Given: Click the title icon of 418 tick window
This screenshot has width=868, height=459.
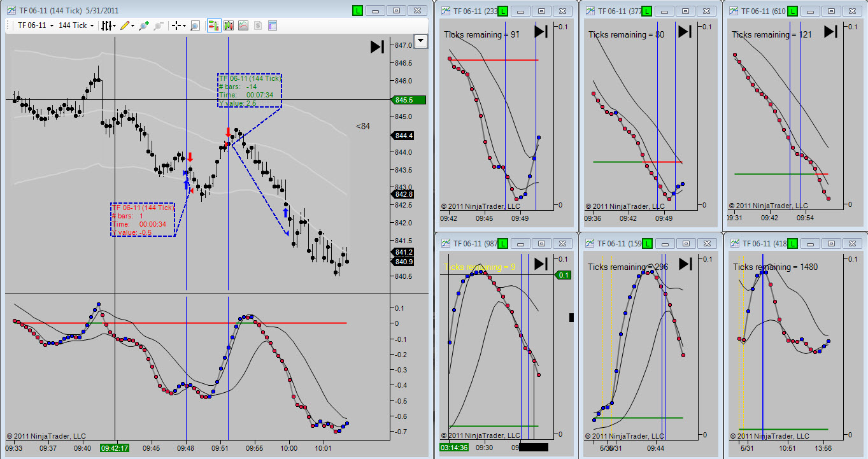Looking at the screenshot, I should [x=734, y=243].
